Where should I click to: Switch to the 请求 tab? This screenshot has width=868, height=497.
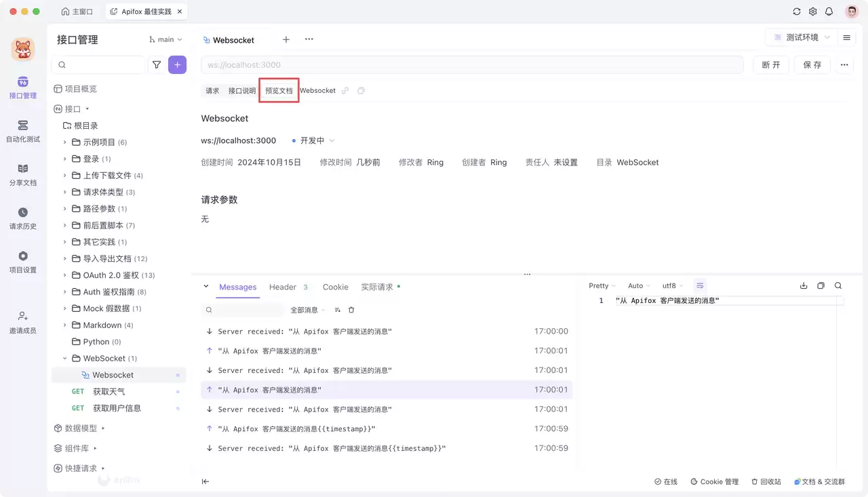(x=212, y=90)
